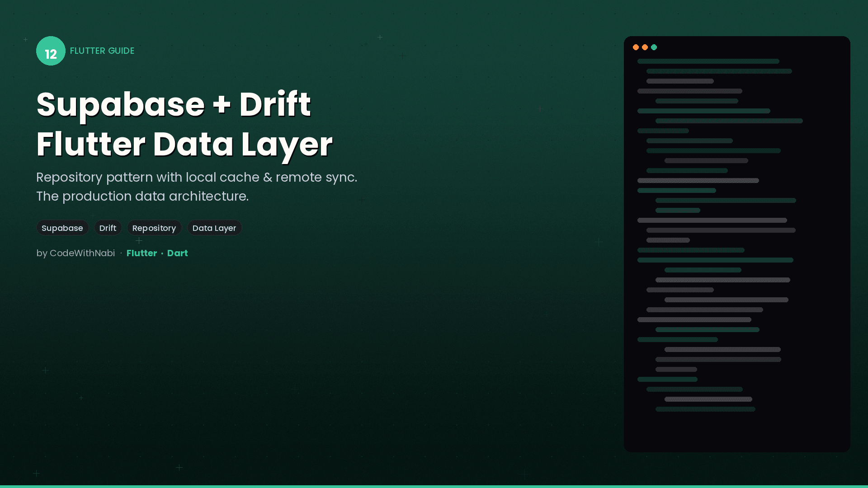Select the first orange traffic-light dot
Screen dimensions: 868x488
coord(636,47)
